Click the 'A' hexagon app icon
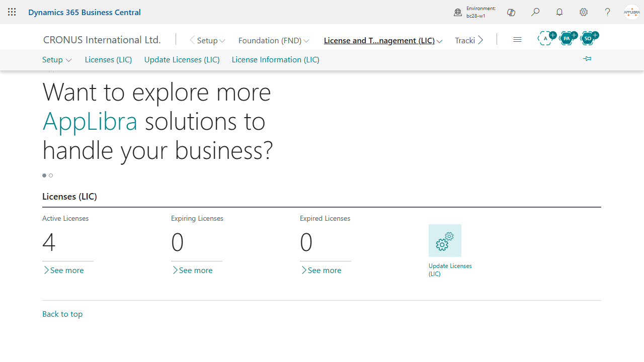The image size is (644, 362). (546, 38)
